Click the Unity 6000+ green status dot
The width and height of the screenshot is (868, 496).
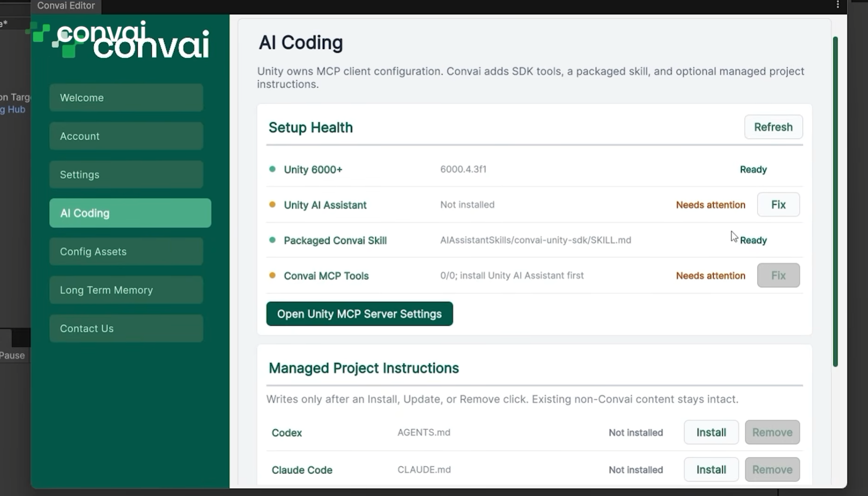[272, 169]
